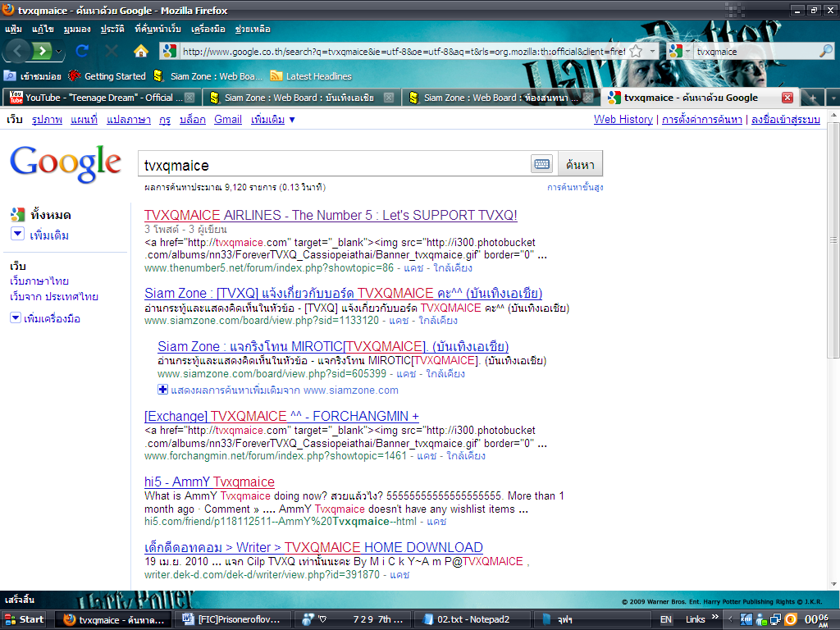Open back/forward history dropdown arrow
This screenshot has height=630, width=840.
pos(58,52)
